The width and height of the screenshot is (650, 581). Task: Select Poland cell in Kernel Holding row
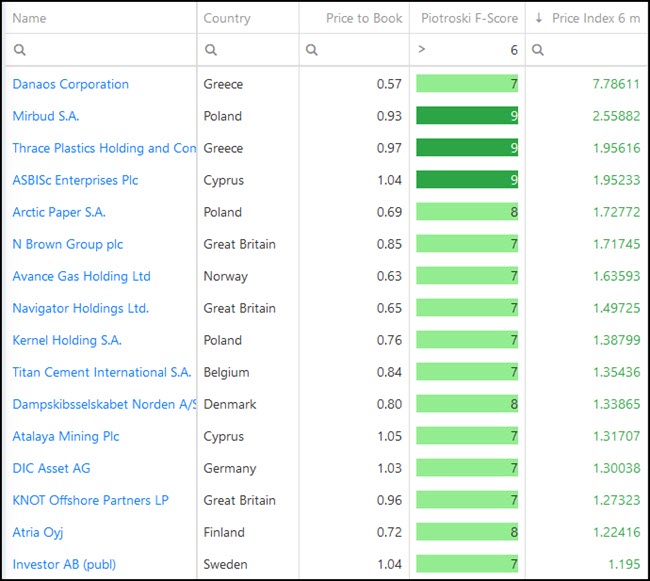pyautogui.click(x=222, y=340)
